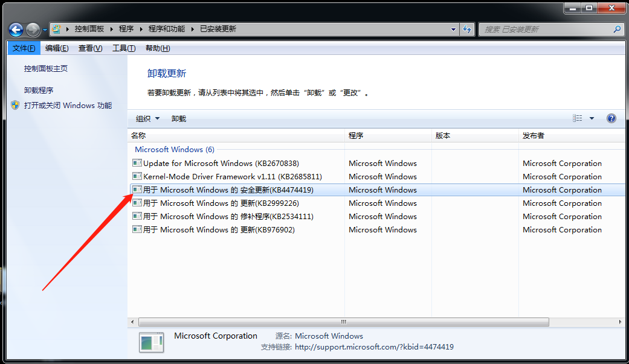Open the view options dropdown arrow
The image size is (629, 364).
click(x=592, y=118)
